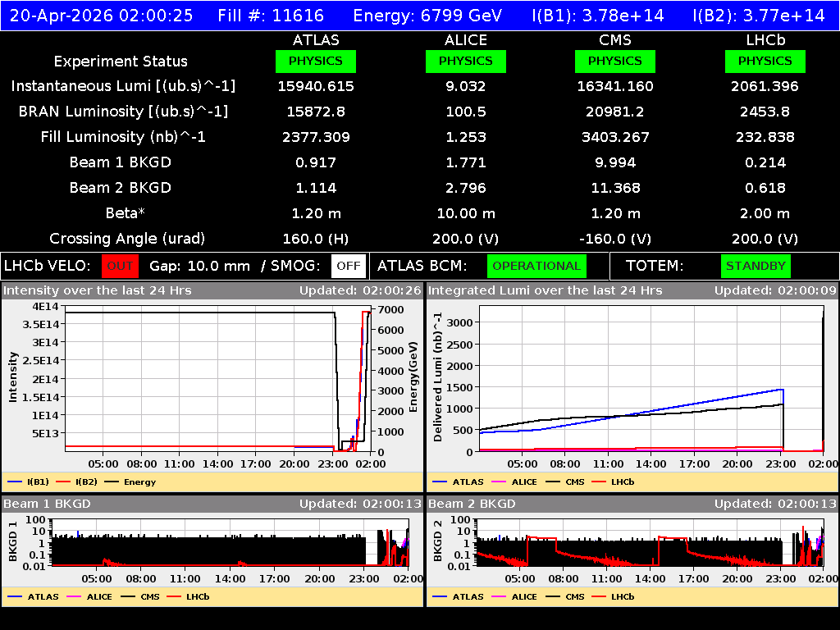
Task: Click ATLAS crossing angle 160.0 (H)
Action: pyautogui.click(x=316, y=239)
